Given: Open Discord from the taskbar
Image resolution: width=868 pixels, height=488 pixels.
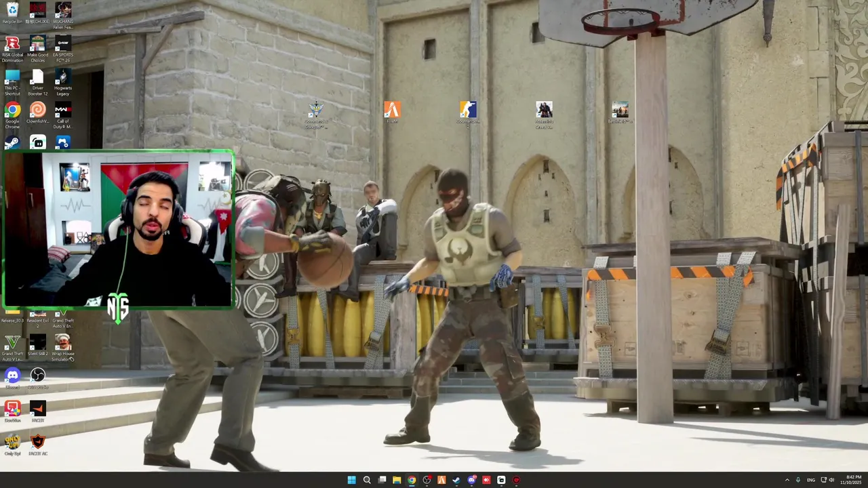Looking at the screenshot, I should (x=471, y=480).
